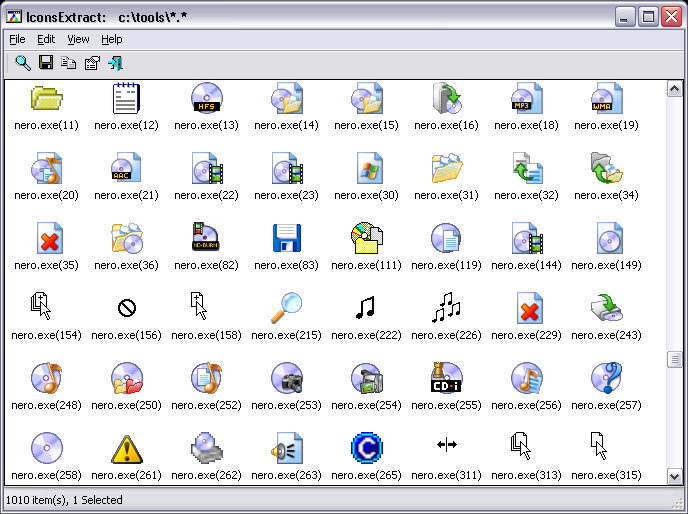Select the gray folder arrow icon nero.exe(34)
Image resolution: width=688 pixels, height=514 pixels.
tap(606, 168)
